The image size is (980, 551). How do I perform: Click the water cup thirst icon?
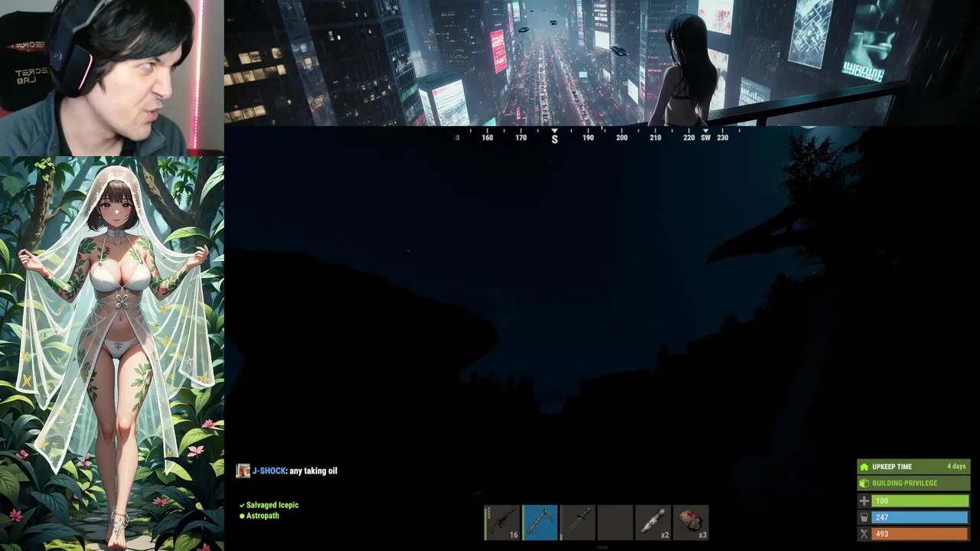click(x=864, y=518)
